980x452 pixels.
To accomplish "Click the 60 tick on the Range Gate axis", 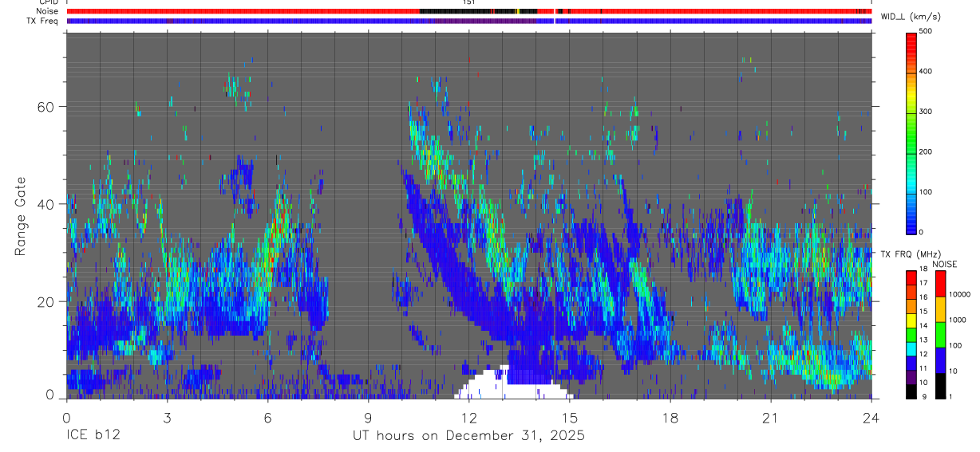I will click(x=47, y=107).
